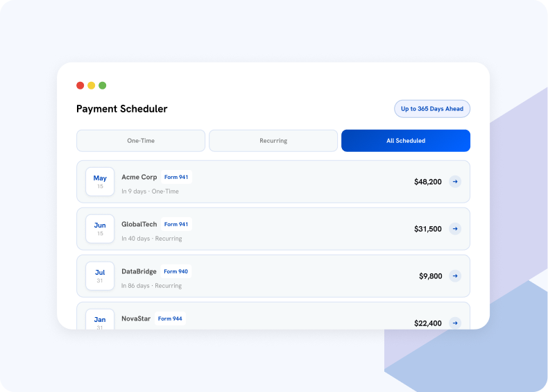Screen dimensions: 548x392
Task: Click the Form 944 tag on NovaStar
Action: (x=170, y=318)
